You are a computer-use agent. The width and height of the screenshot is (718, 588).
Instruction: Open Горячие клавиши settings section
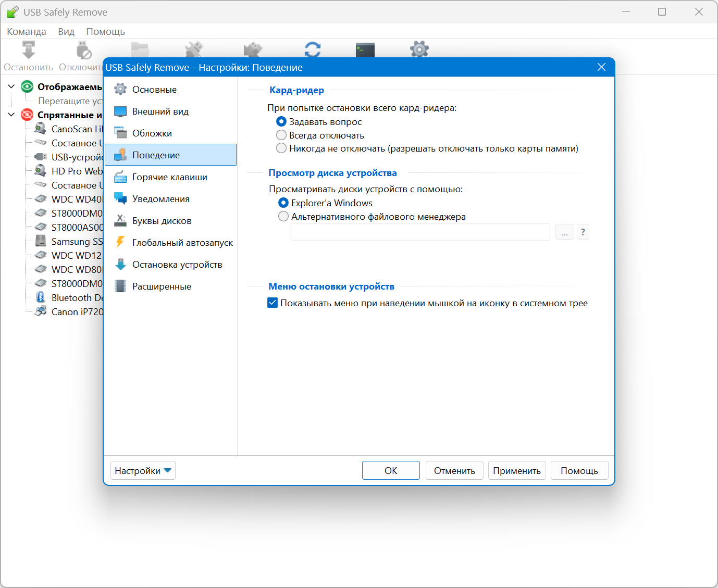pyautogui.click(x=170, y=177)
